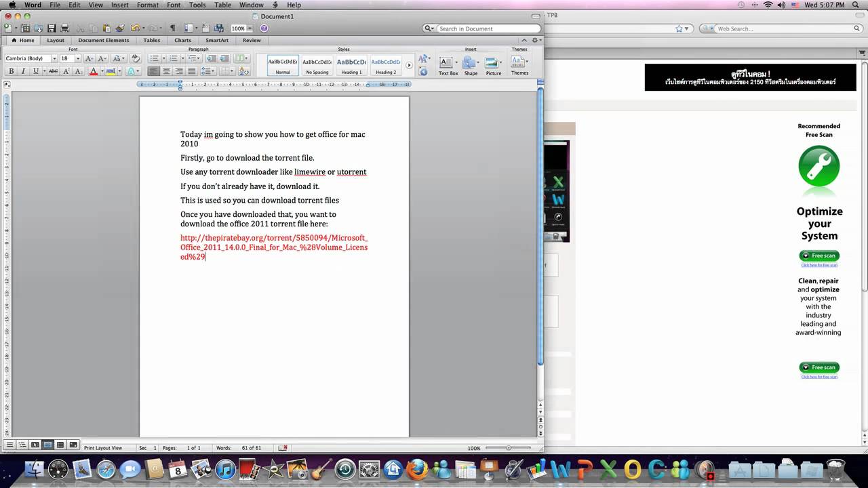Open Firefox from the Dock
This screenshot has height=488, width=868.
click(x=416, y=469)
